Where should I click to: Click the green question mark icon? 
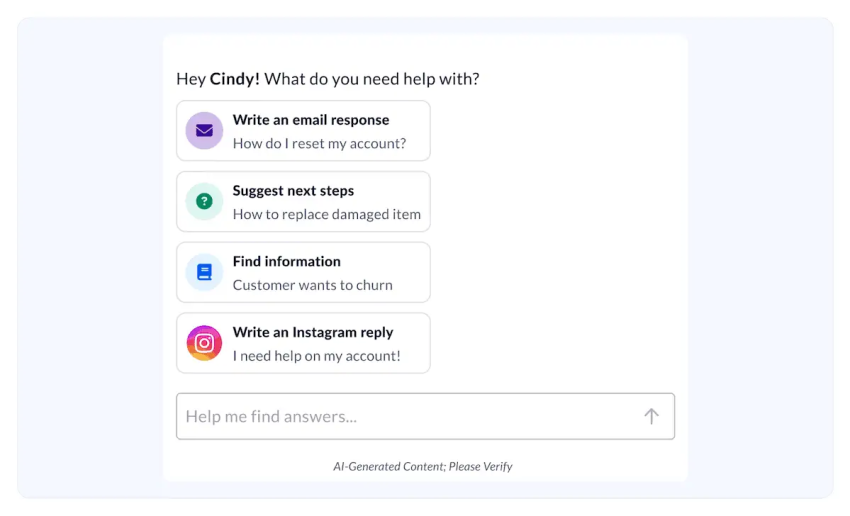[x=204, y=202]
